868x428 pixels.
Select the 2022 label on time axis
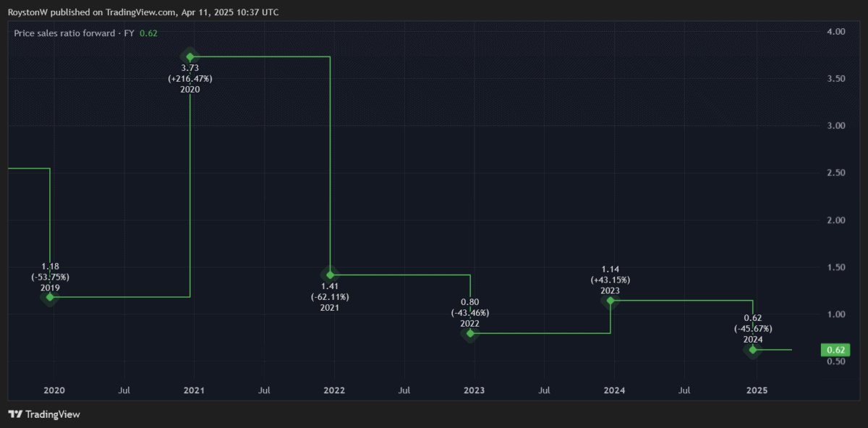[334, 390]
